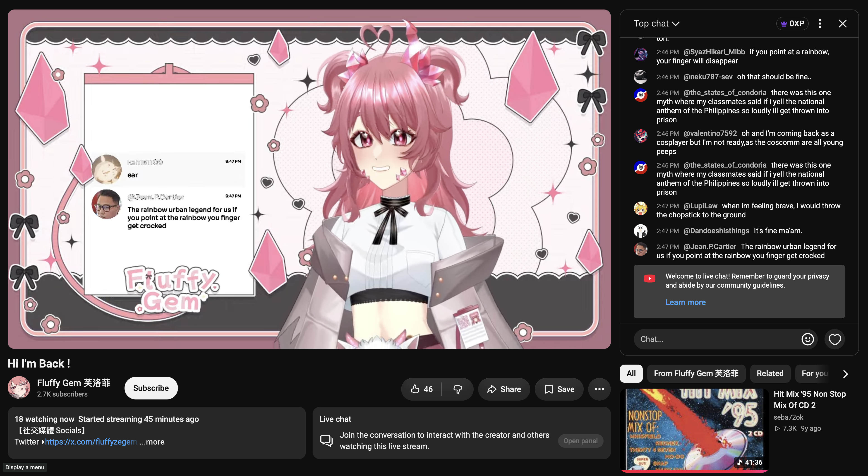Close the live chat panel

click(842, 24)
